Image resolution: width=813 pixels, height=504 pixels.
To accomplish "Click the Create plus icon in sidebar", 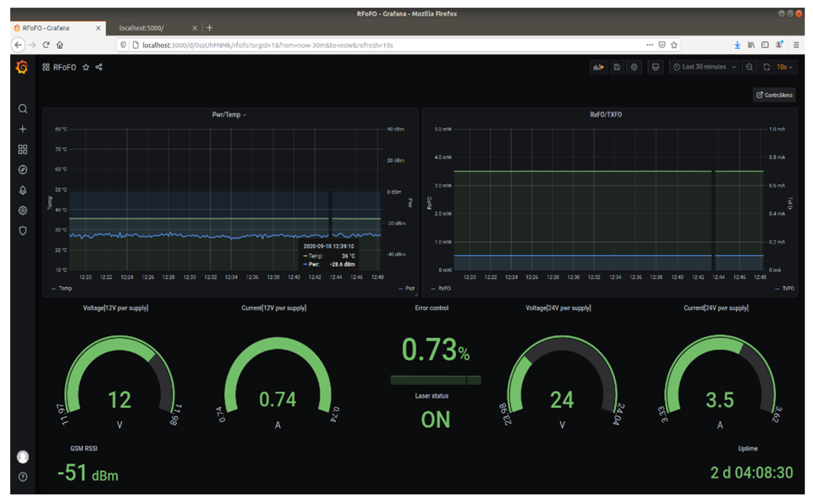I will point(22,129).
